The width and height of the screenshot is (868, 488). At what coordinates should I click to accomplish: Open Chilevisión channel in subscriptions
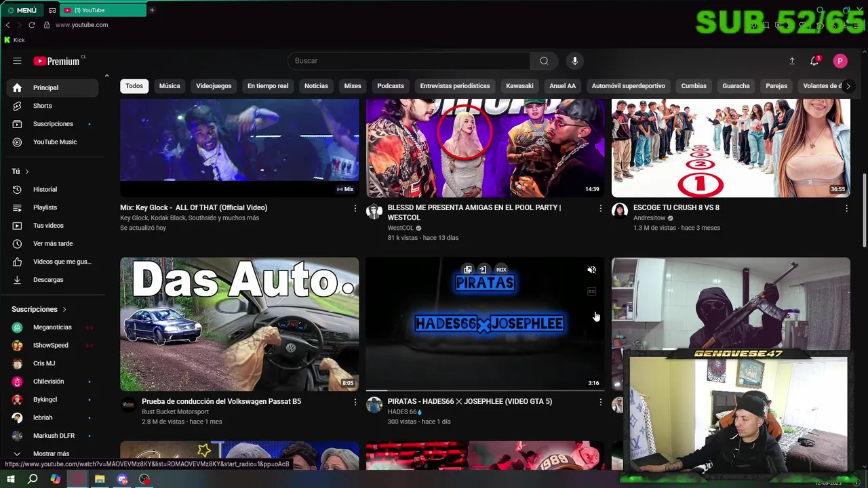point(52,382)
